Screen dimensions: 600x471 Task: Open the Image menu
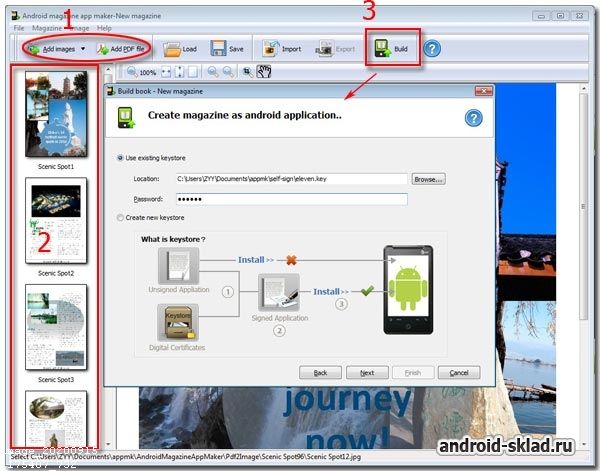coord(80,28)
